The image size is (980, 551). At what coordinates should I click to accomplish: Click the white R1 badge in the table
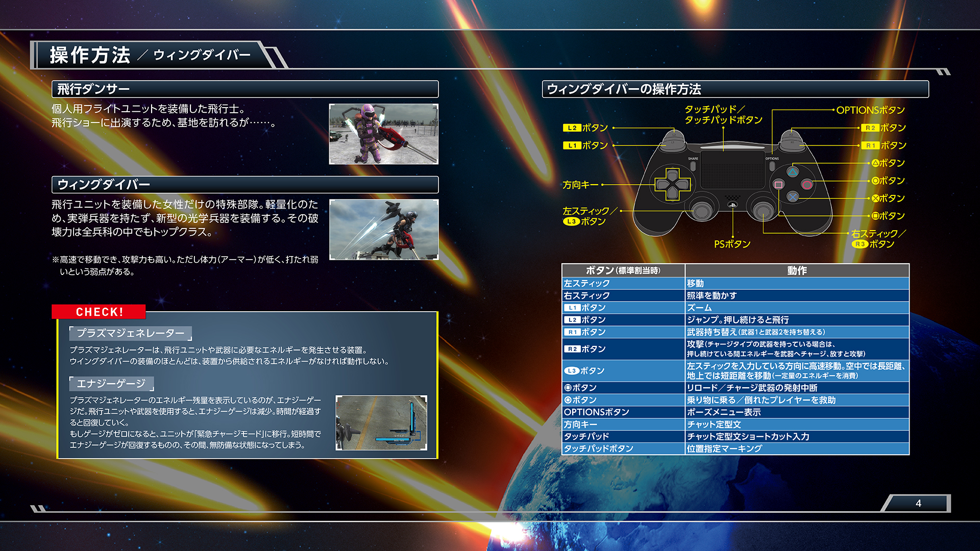(x=572, y=332)
